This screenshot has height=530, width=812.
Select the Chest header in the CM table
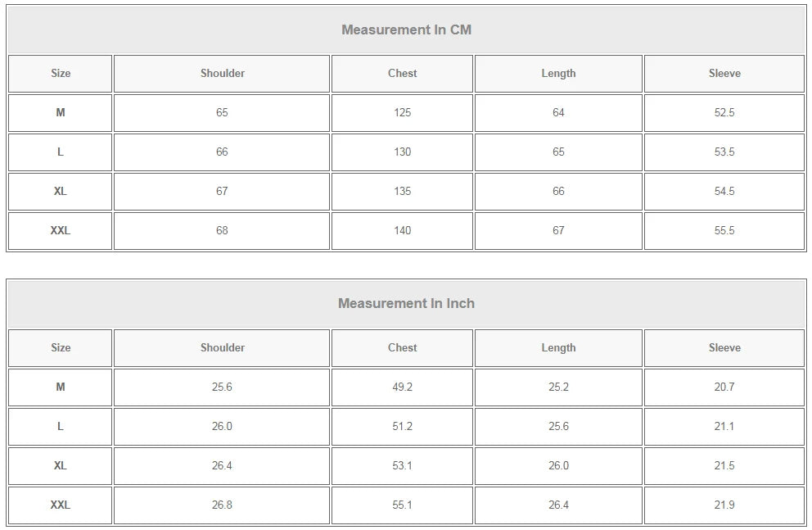(x=402, y=73)
